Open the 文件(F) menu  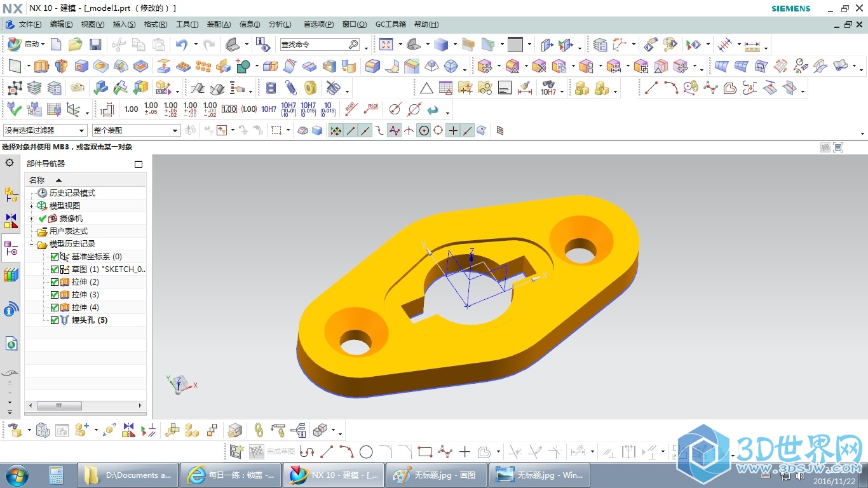tap(30, 24)
